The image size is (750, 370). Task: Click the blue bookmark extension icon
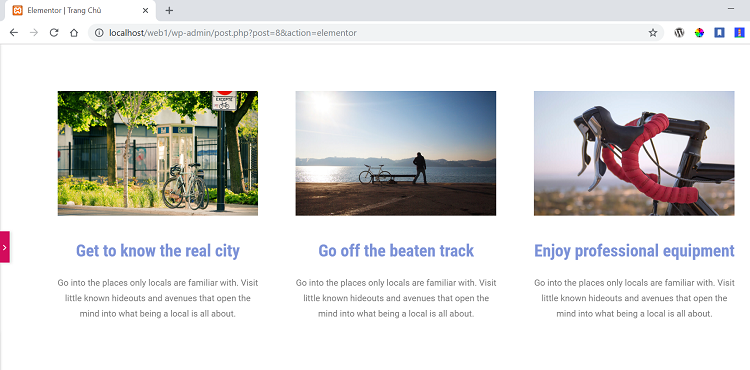point(719,33)
